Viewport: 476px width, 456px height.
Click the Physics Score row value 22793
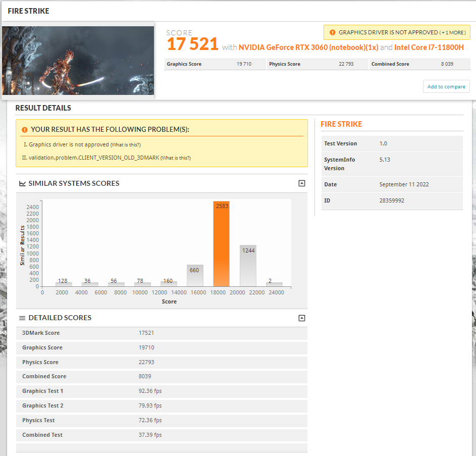point(146,362)
